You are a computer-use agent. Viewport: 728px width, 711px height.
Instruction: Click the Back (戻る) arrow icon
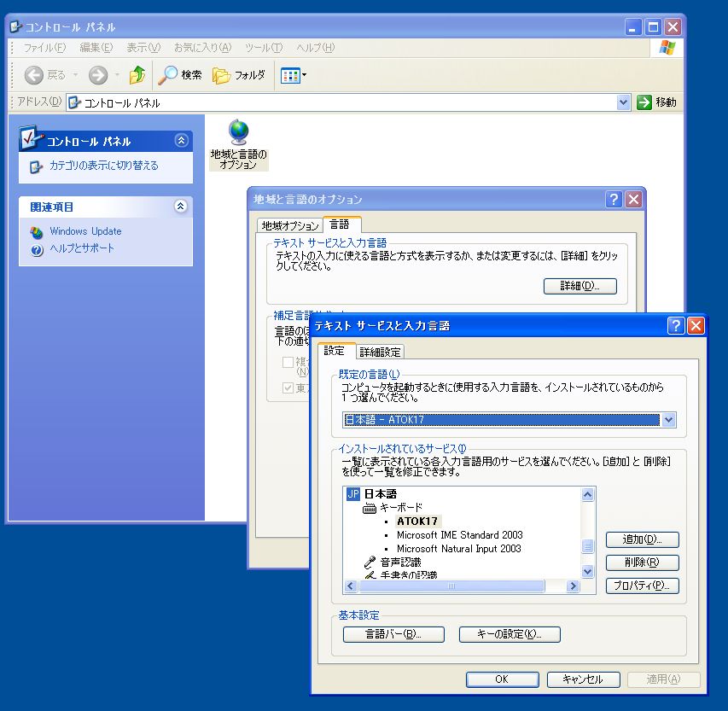pos(34,75)
